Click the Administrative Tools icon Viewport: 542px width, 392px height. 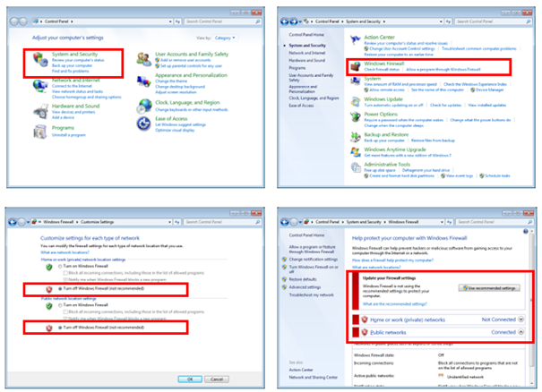tap(356, 167)
